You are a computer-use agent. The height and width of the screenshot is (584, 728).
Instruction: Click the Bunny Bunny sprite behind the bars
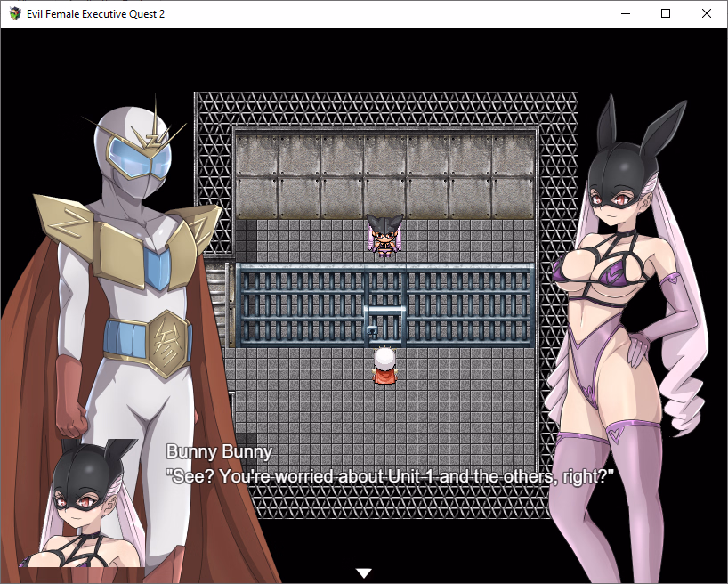384,236
